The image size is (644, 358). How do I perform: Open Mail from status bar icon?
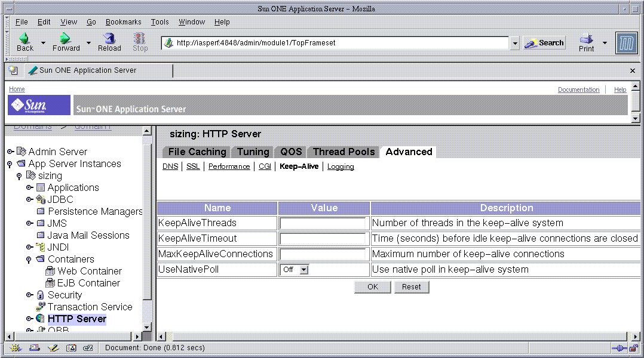pos(35,348)
